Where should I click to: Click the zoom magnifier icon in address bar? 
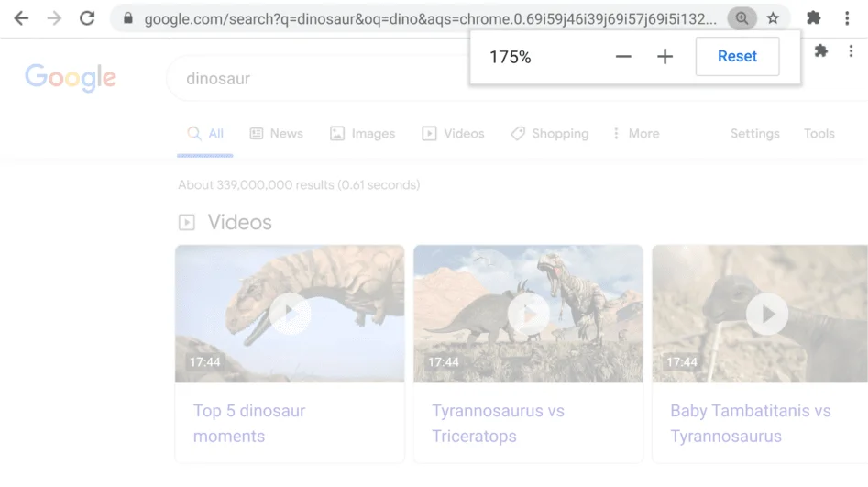[742, 18]
